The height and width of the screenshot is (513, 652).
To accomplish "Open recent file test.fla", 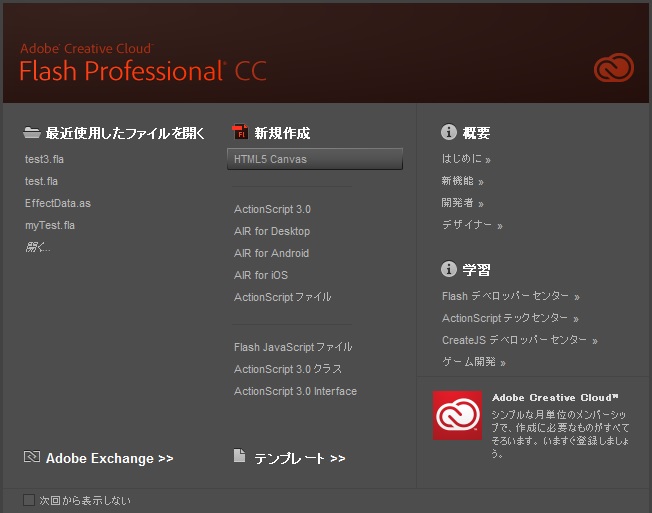I will (41, 181).
